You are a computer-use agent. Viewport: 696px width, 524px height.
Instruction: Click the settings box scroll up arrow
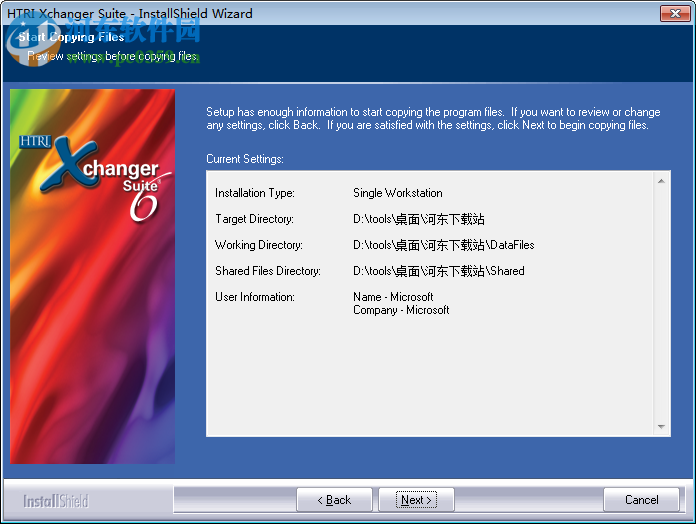click(661, 181)
